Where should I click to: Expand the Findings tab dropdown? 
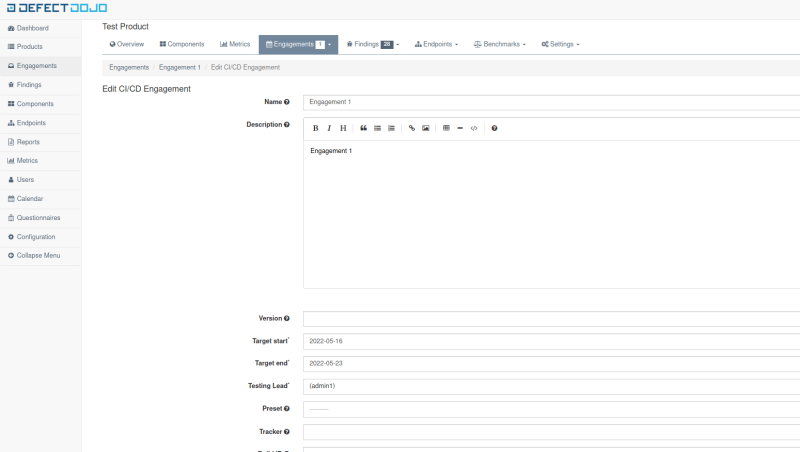click(373, 44)
